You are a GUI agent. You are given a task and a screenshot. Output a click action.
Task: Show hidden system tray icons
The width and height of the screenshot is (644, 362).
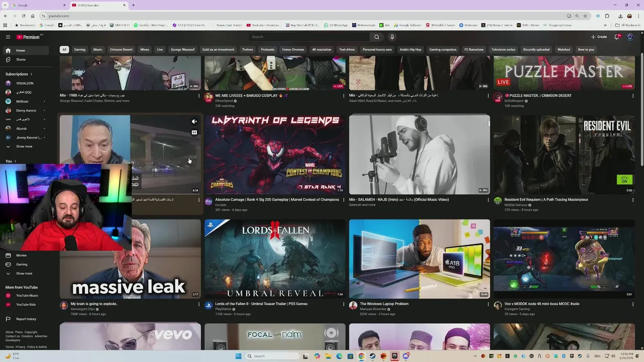pyautogui.click(x=475, y=356)
